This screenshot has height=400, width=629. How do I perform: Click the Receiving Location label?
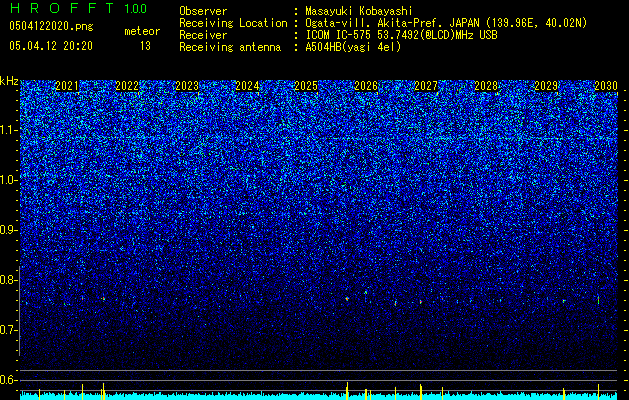(x=233, y=23)
